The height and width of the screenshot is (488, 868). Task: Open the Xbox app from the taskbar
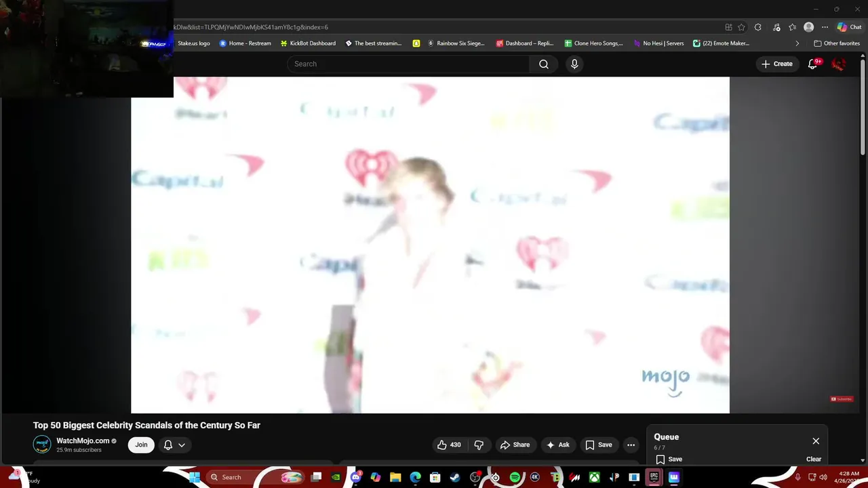click(594, 477)
